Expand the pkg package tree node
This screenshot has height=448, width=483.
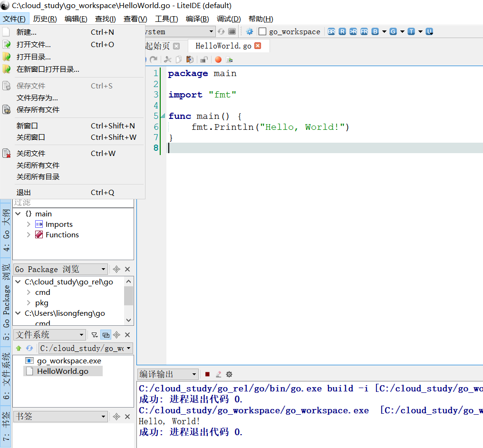(29, 303)
